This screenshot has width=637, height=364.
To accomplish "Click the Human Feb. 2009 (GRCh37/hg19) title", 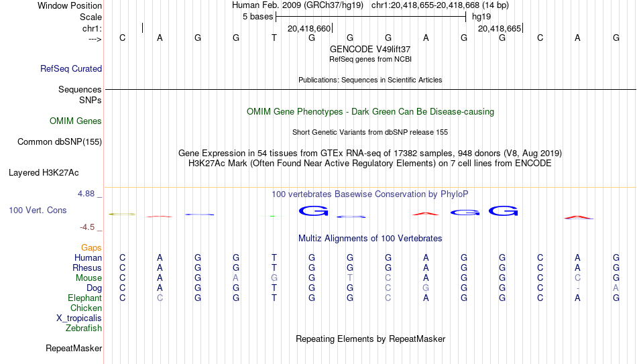I will (297, 5).
